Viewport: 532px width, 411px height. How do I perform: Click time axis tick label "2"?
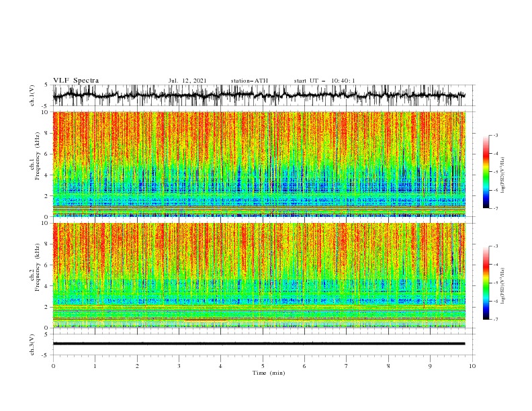click(137, 366)
